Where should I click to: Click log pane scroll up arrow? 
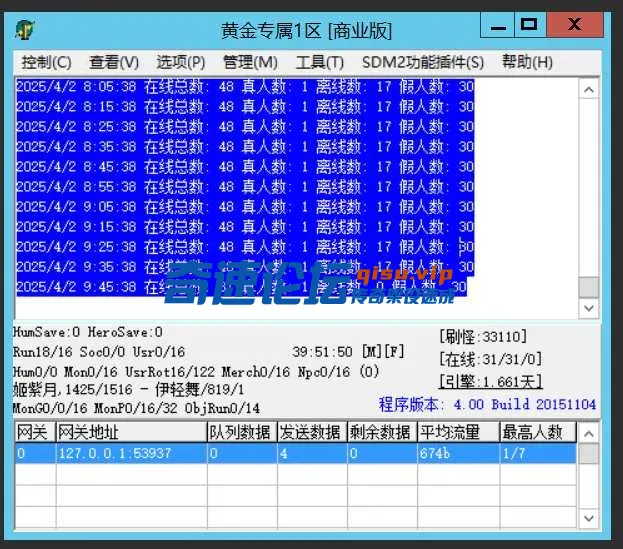(589, 90)
